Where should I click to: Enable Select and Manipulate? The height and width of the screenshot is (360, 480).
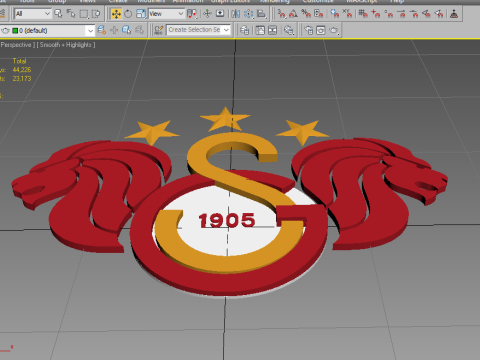pyautogui.click(x=207, y=14)
